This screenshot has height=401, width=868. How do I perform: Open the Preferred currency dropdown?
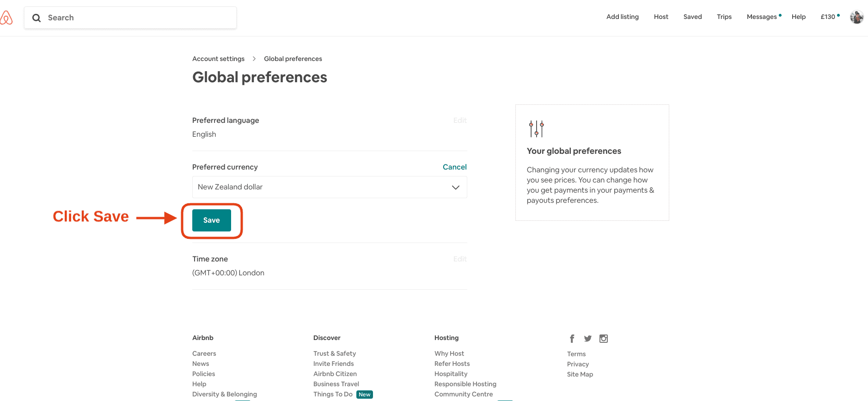click(329, 187)
